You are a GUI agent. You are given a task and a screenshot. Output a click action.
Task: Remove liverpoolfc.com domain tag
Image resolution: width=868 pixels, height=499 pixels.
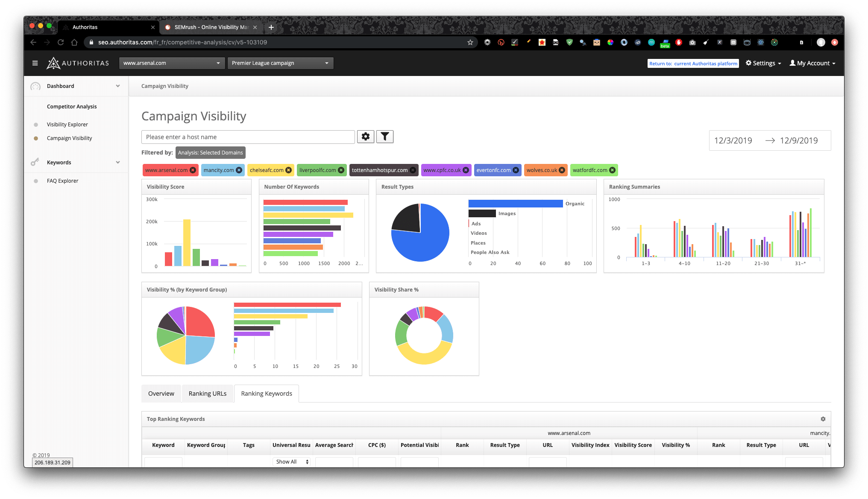[x=341, y=170]
